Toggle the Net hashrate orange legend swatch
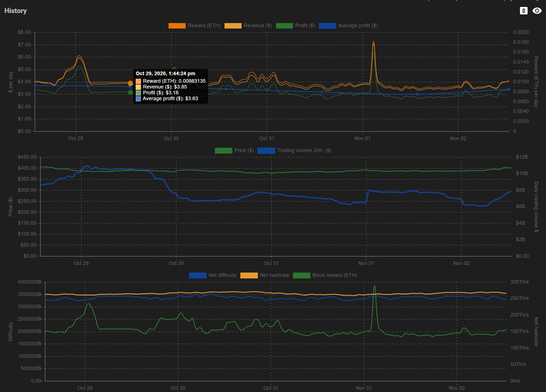Screen dimensions: 546x392 point(249,275)
